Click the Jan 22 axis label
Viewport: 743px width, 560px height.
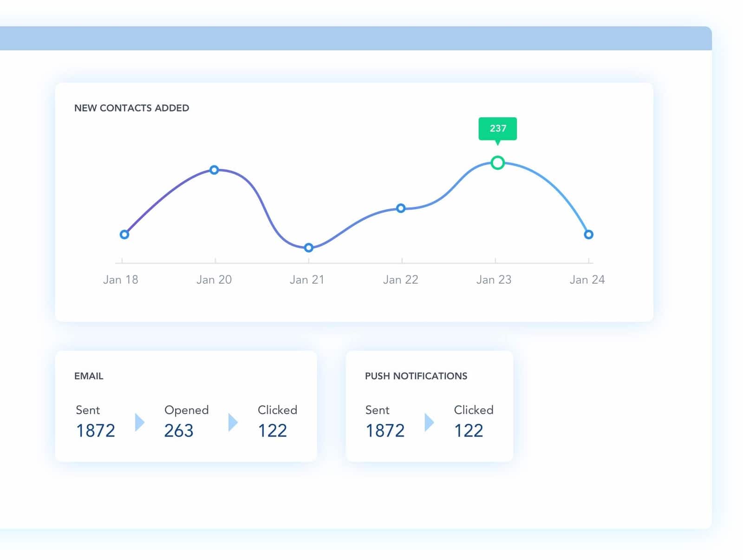click(401, 280)
